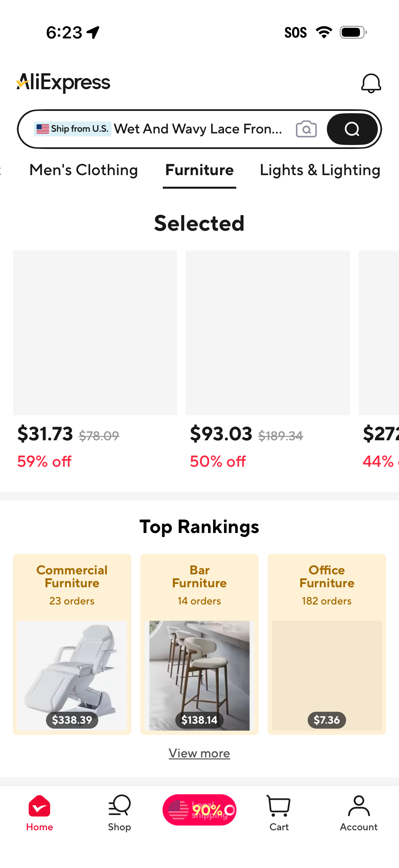This screenshot has width=399, height=868.
Task: Open Bar Furniture ranking card
Action: point(199,644)
